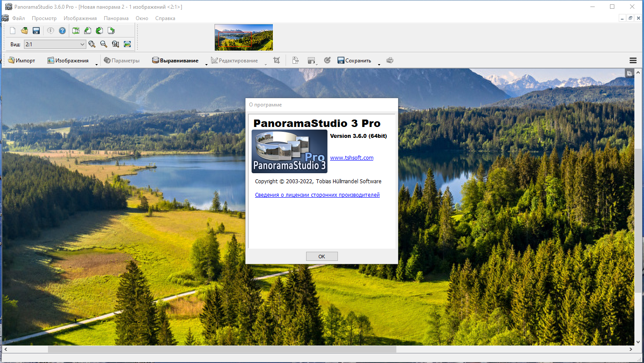Save project using the floppy disk icon

[x=36, y=31]
